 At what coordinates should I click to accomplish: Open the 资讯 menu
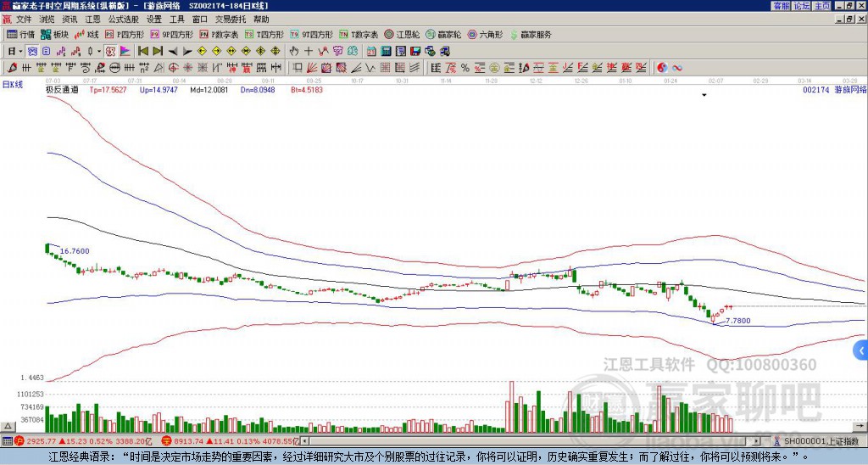(x=70, y=20)
